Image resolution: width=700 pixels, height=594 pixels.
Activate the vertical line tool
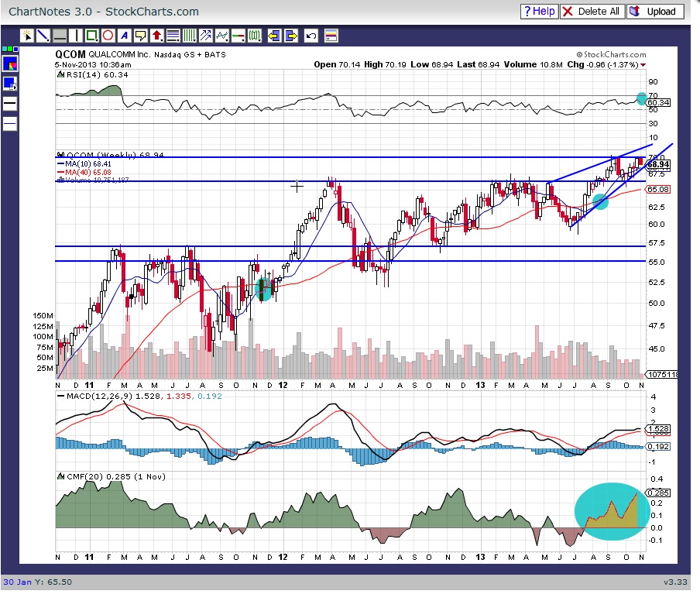tap(75, 36)
